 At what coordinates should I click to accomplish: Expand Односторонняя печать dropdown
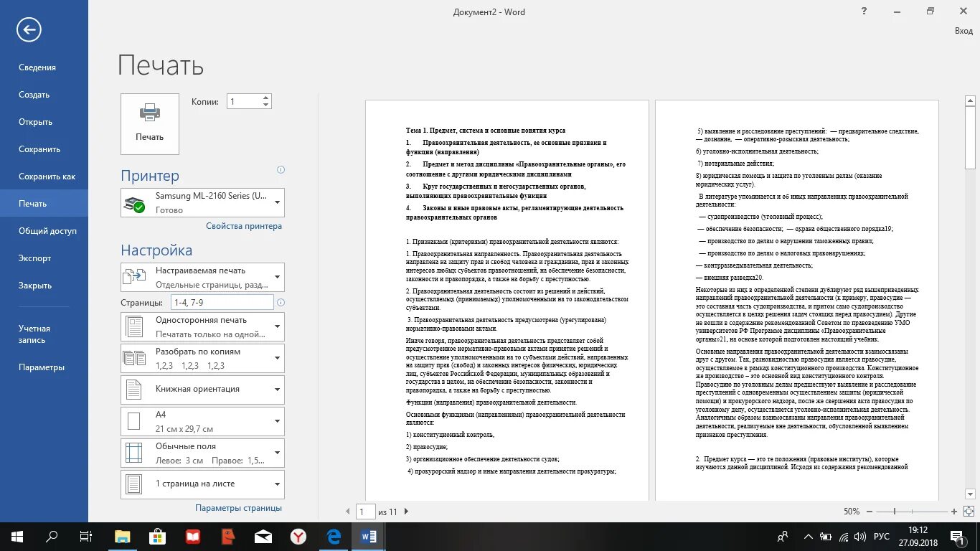203,326
